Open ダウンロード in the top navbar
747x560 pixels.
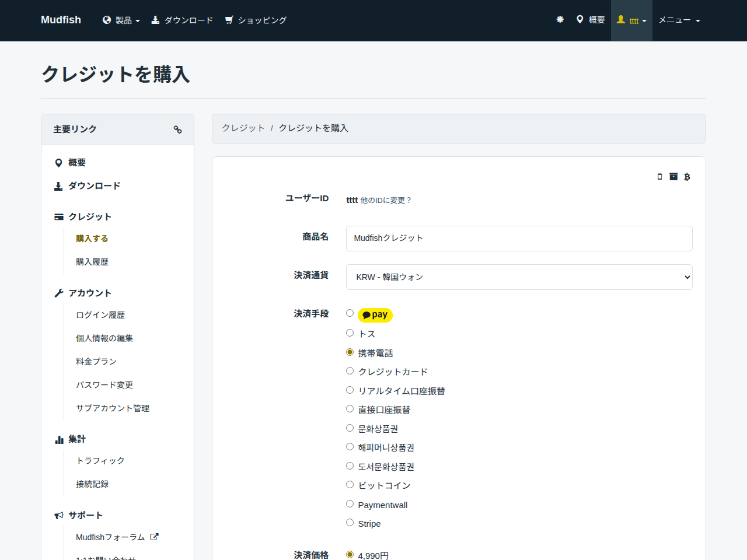(x=182, y=20)
